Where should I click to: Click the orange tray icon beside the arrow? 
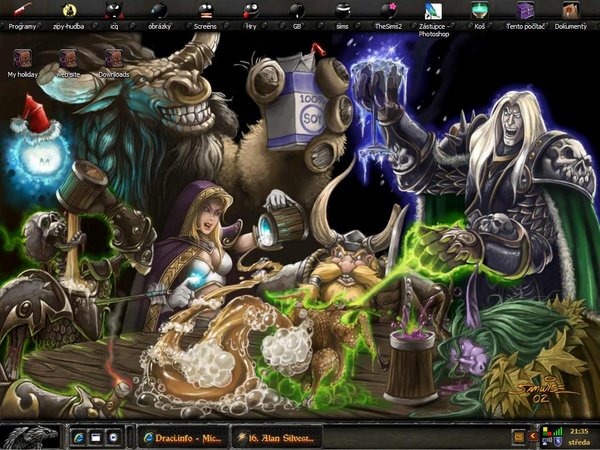[519, 437]
